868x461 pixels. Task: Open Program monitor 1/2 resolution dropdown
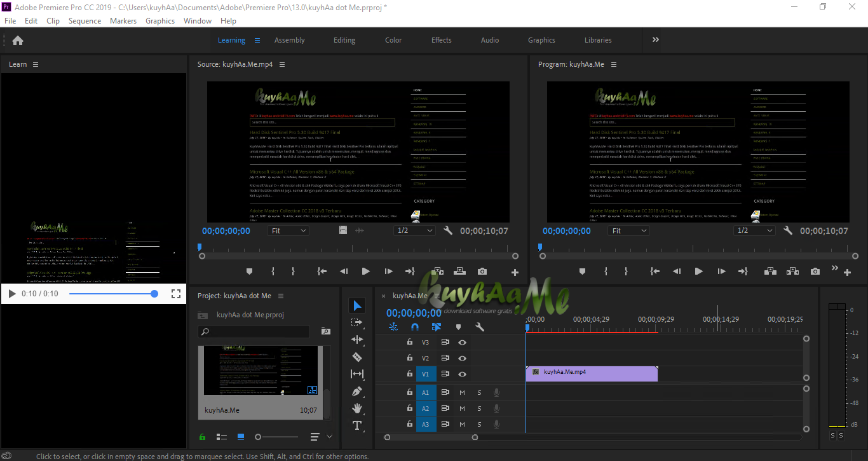pyautogui.click(x=754, y=231)
